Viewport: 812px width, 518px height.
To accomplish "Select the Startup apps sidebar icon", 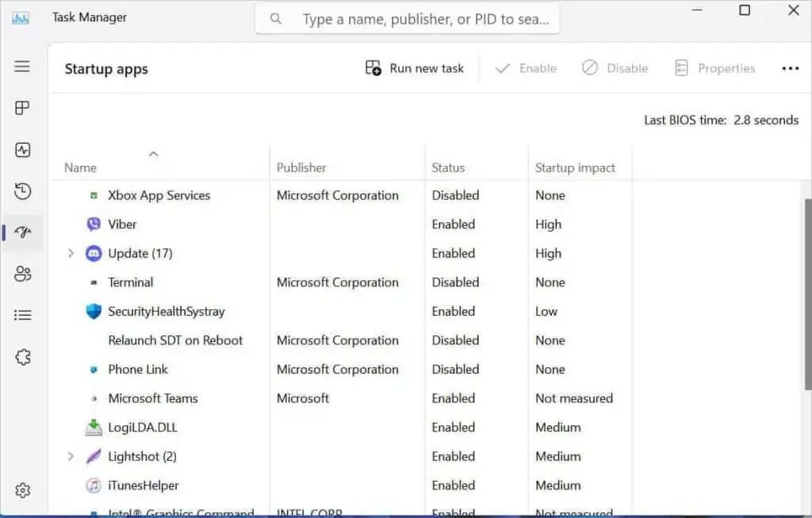I will 22,232.
